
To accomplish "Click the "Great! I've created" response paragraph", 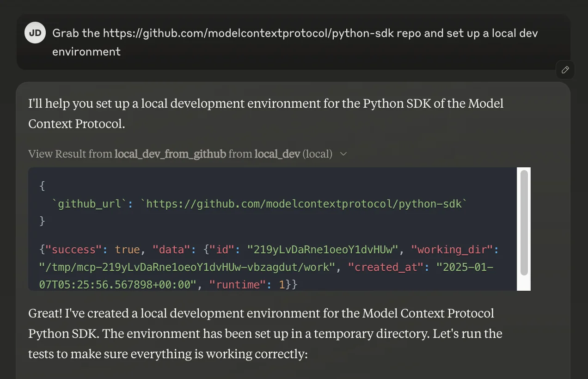I will pos(265,333).
